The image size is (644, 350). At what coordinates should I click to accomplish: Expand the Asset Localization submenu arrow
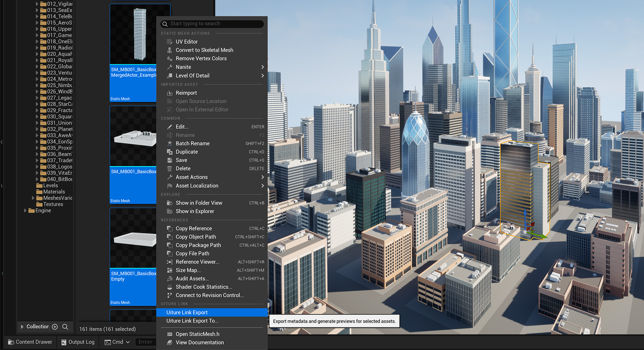coord(262,186)
